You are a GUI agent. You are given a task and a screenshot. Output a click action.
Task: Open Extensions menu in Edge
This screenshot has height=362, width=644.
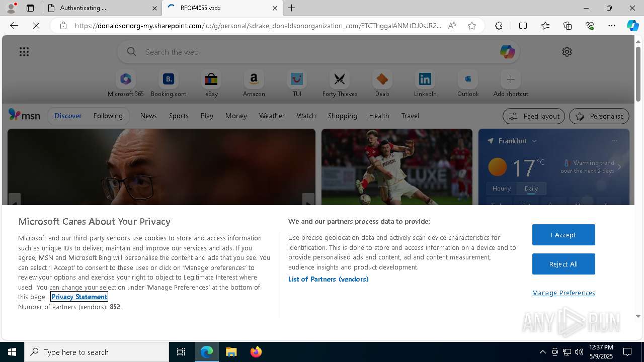click(499, 26)
